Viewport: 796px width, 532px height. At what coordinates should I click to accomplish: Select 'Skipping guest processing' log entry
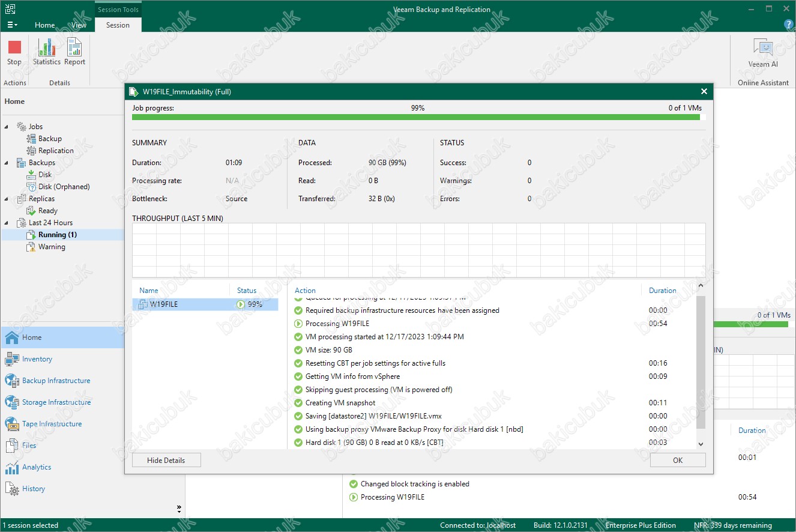click(379, 390)
